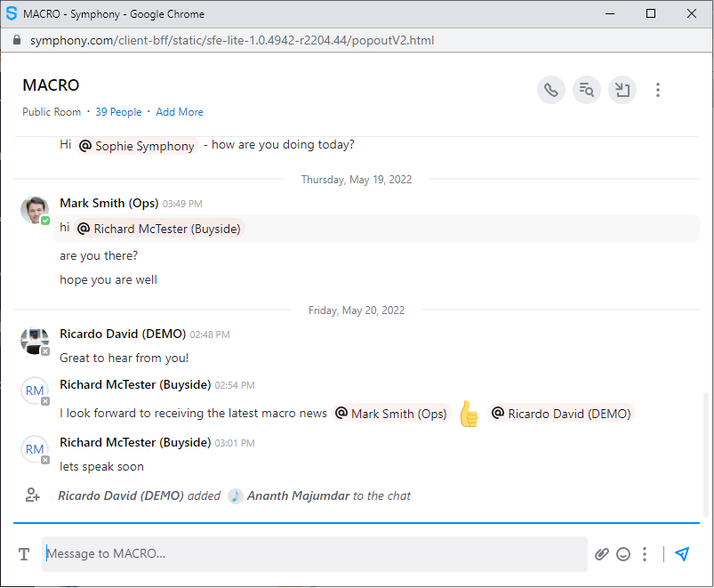Click the RM avatar at 03:01 PM
Viewport: 714px width, 588px height.
tap(35, 449)
